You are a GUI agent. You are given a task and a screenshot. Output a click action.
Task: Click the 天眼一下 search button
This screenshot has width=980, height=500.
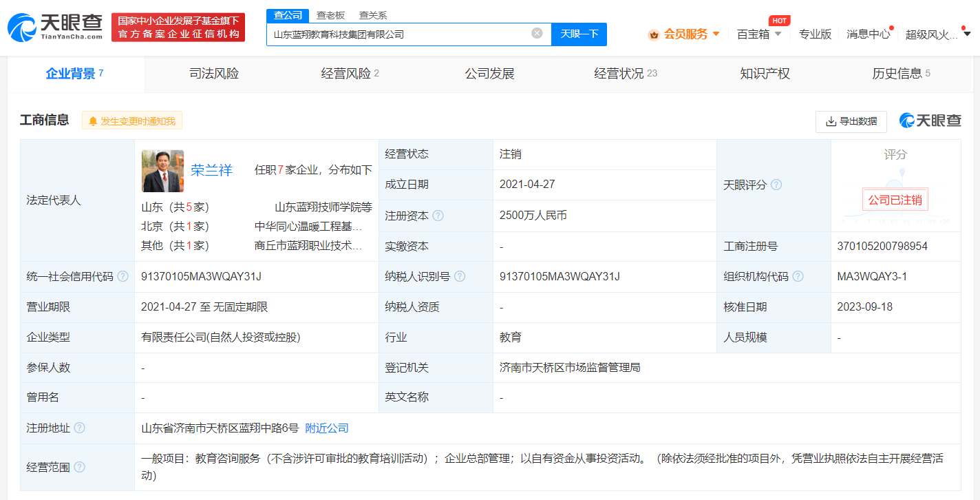[579, 34]
